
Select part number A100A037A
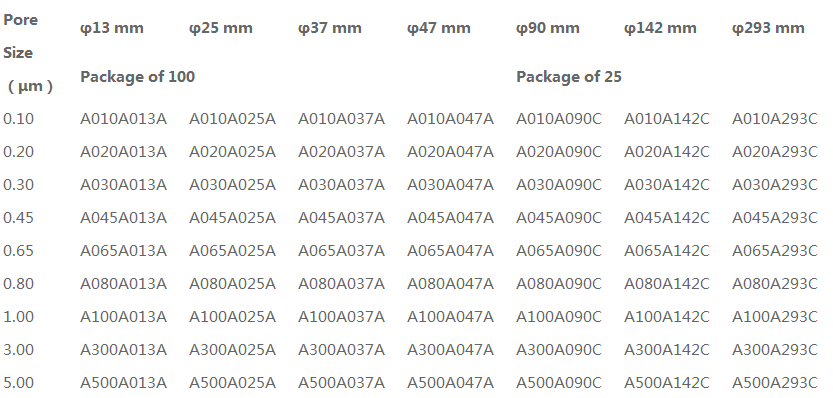pos(341,317)
